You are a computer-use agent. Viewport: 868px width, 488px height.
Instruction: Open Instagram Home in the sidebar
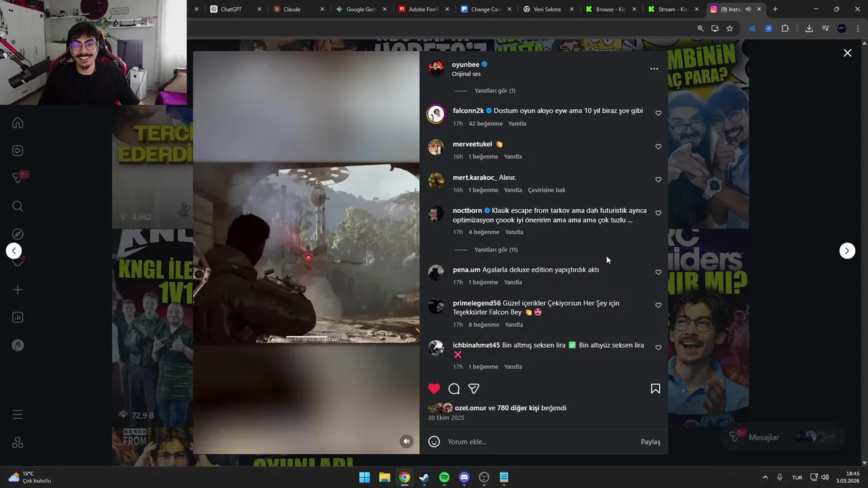18,123
